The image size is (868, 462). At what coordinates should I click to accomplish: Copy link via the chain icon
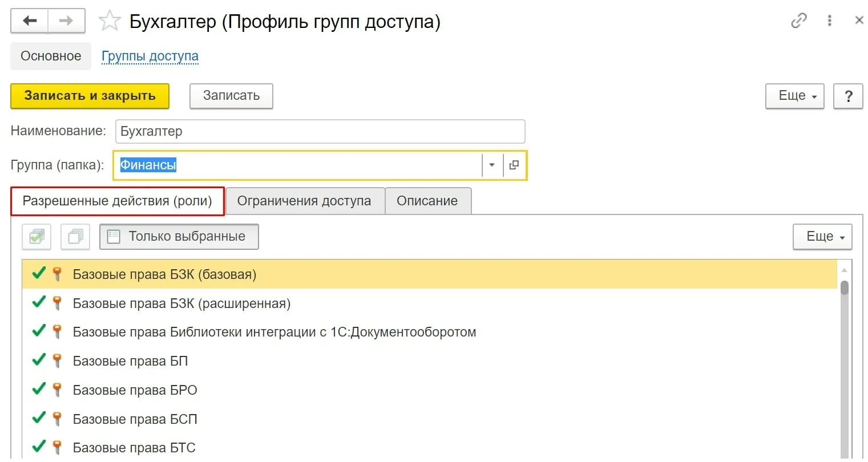pyautogui.click(x=799, y=21)
